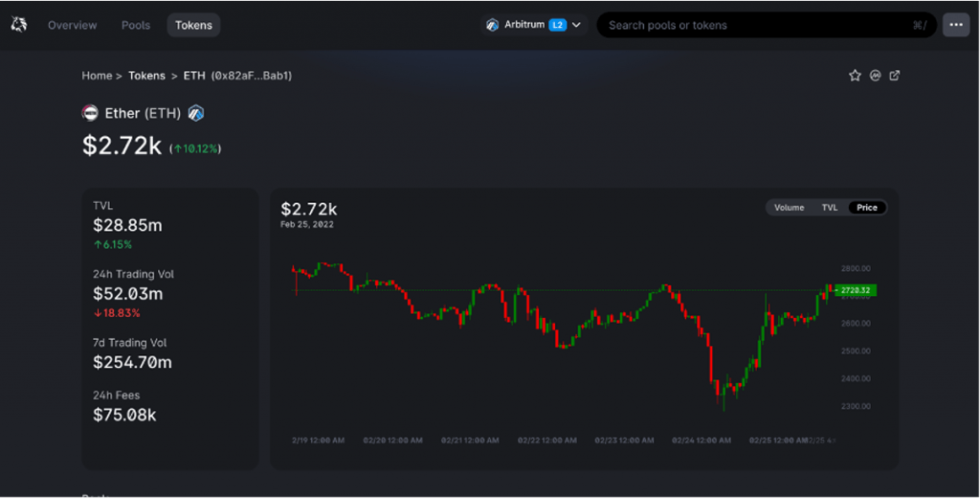Click the Tokens breadcrumb link
Image resolution: width=980 pixels, height=499 pixels.
point(146,76)
